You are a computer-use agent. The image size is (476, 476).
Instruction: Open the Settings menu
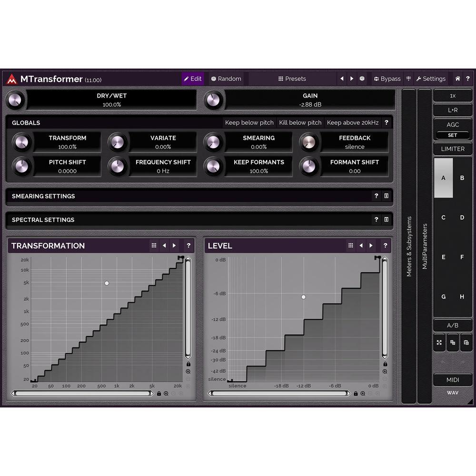coord(431,79)
